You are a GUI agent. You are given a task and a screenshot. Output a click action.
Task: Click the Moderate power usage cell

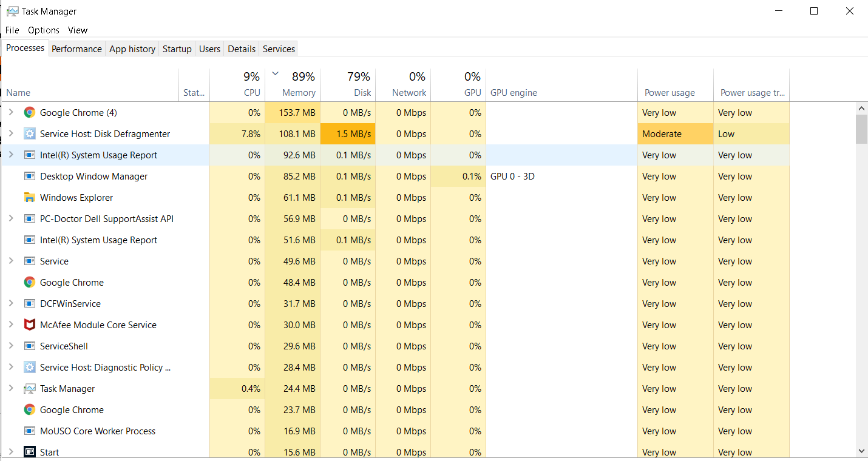pos(676,133)
